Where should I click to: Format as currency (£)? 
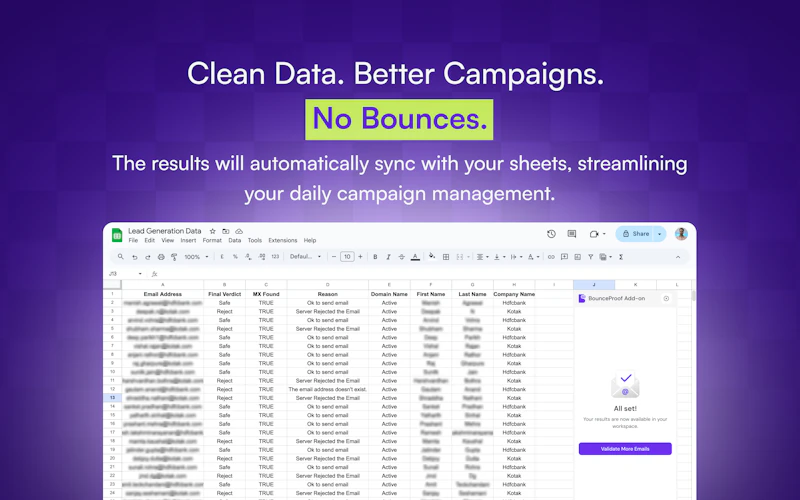[222, 257]
